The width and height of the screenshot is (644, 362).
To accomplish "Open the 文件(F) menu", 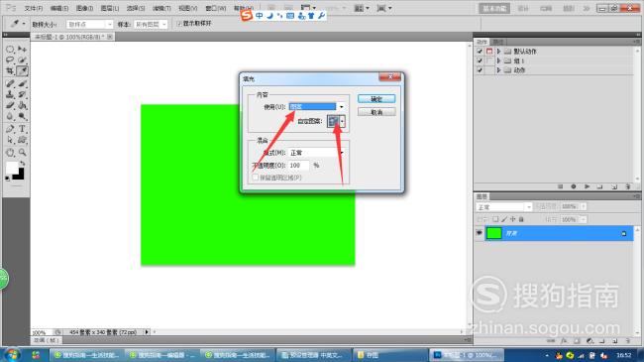I will pyautogui.click(x=34, y=8).
